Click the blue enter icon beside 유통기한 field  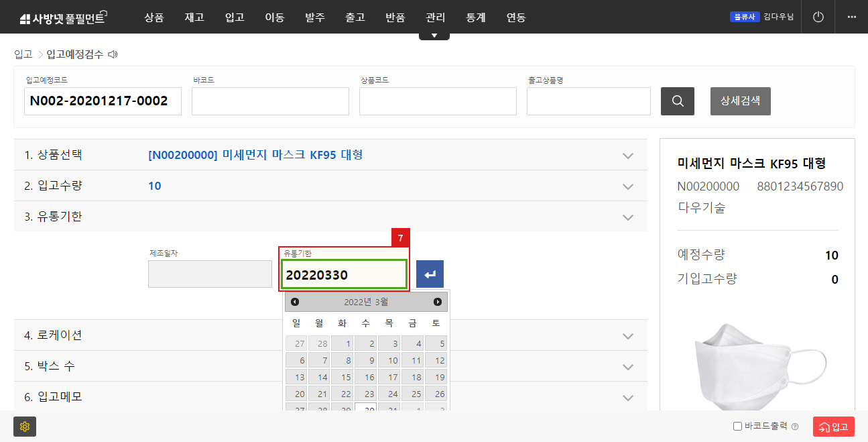(x=430, y=274)
